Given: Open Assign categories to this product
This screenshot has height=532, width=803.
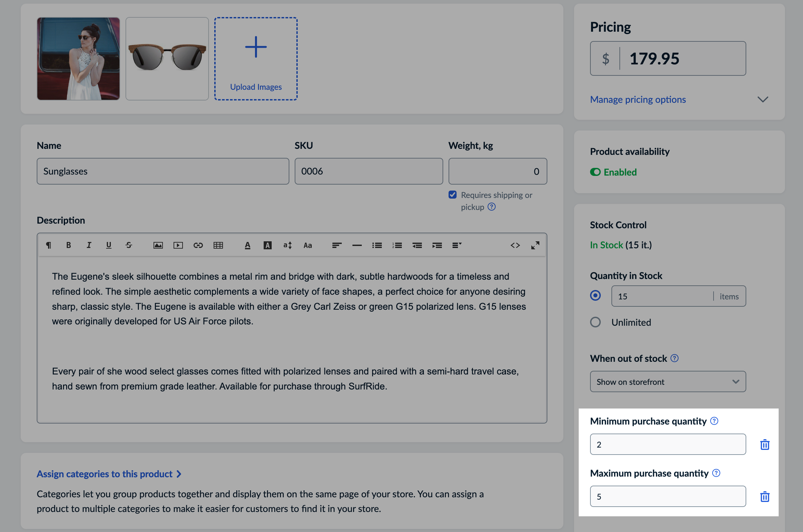Looking at the screenshot, I should [109, 473].
